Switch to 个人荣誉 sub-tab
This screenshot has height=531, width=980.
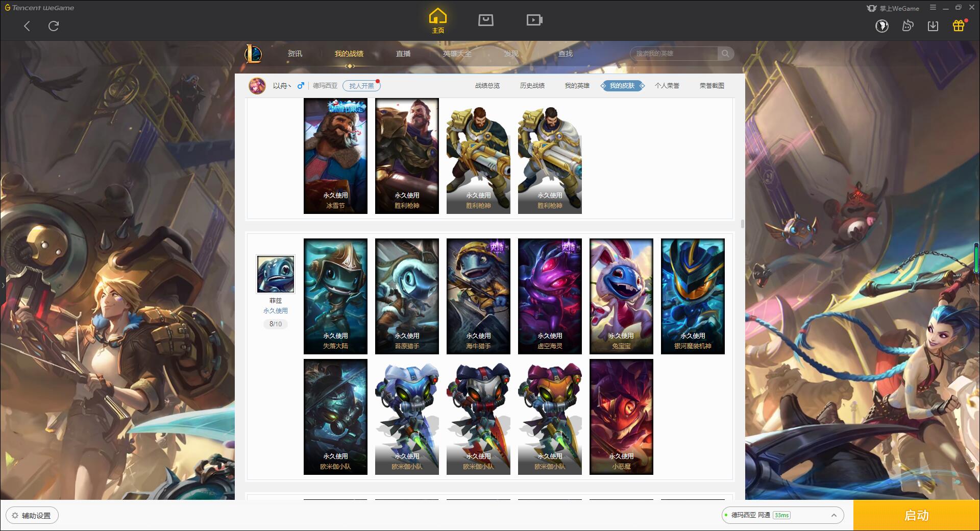667,86
